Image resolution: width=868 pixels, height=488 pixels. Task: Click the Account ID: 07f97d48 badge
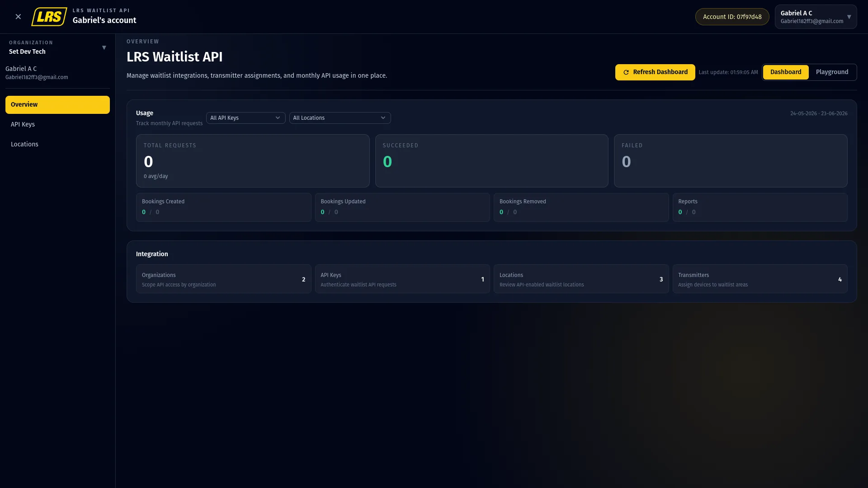[732, 17]
